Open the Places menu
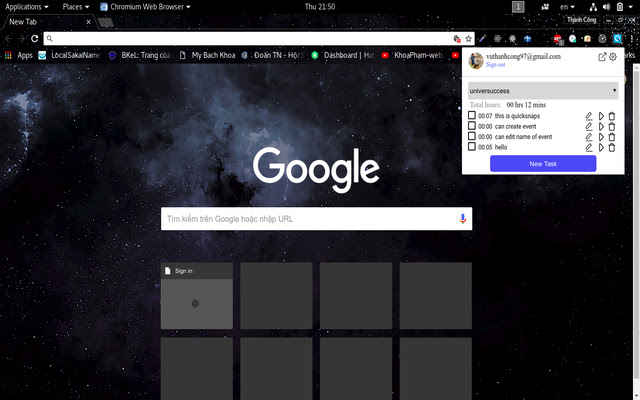This screenshot has width=640, height=400. (x=76, y=7)
